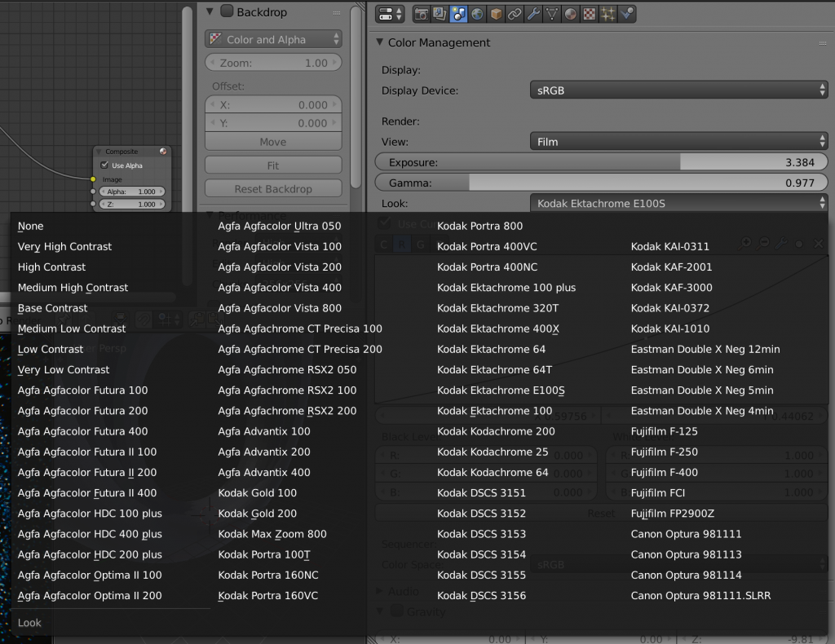
Task: Open the Render Layers properties tab
Action: pos(440,14)
